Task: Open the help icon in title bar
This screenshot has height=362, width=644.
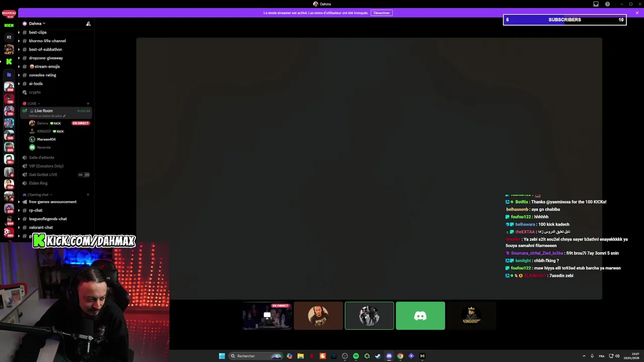Action: click(607, 4)
